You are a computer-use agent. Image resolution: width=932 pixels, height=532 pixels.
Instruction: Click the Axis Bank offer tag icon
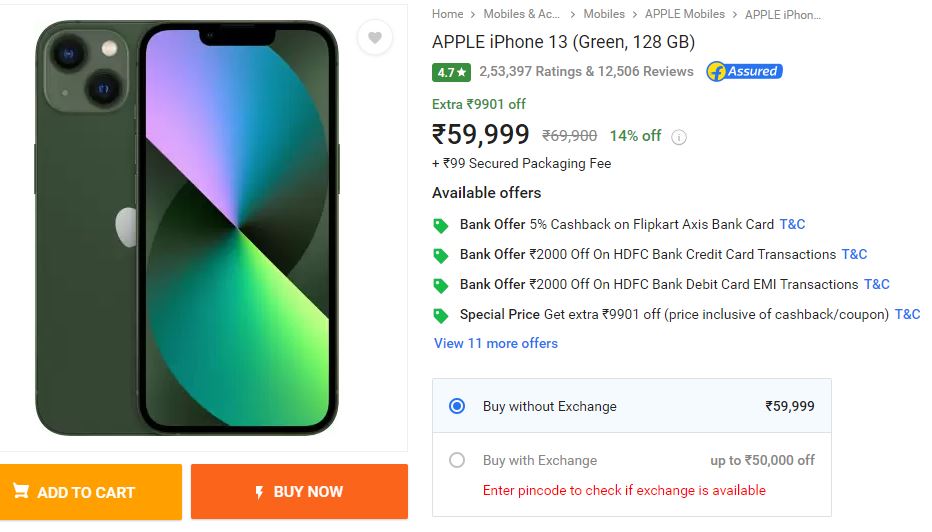tap(440, 226)
